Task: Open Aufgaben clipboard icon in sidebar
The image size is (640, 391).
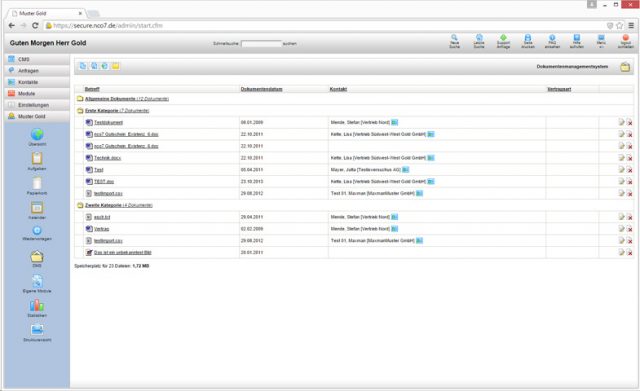Action: click(x=37, y=158)
